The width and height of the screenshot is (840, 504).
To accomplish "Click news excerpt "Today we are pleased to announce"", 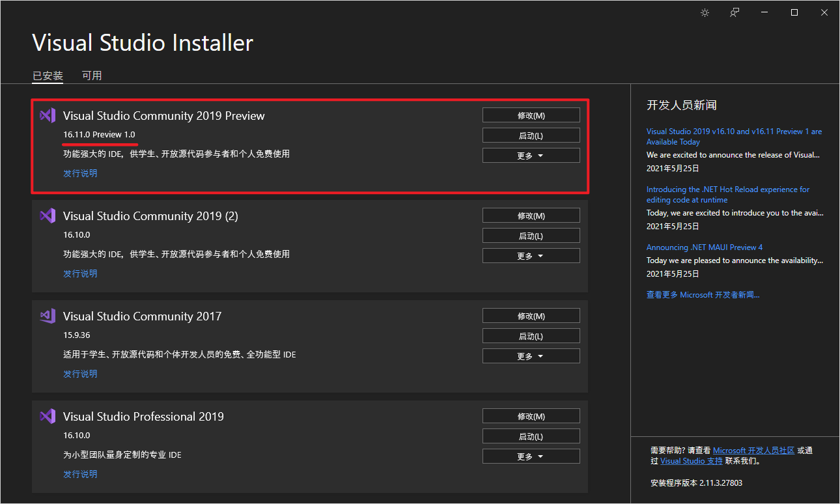I will pos(735,260).
